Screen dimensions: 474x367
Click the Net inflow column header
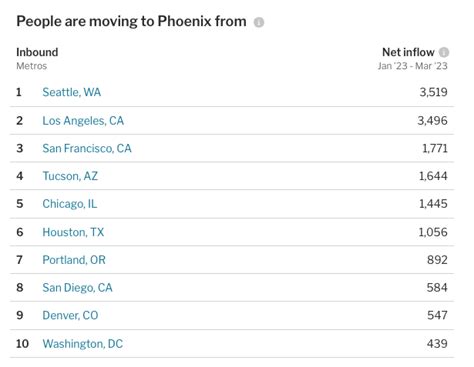click(x=408, y=52)
